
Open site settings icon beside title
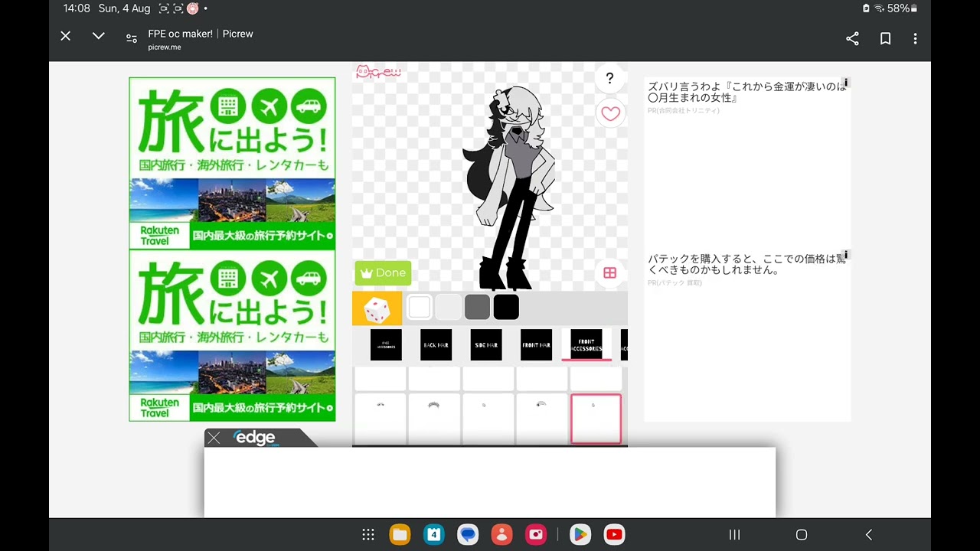[131, 38]
